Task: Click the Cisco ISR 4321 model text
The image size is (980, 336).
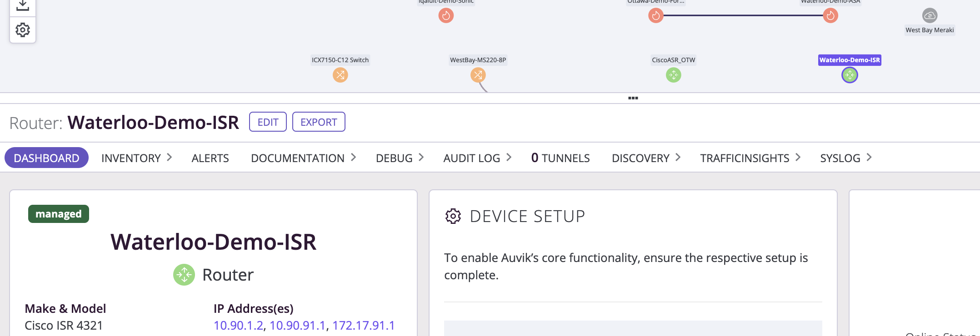Action: tap(64, 326)
